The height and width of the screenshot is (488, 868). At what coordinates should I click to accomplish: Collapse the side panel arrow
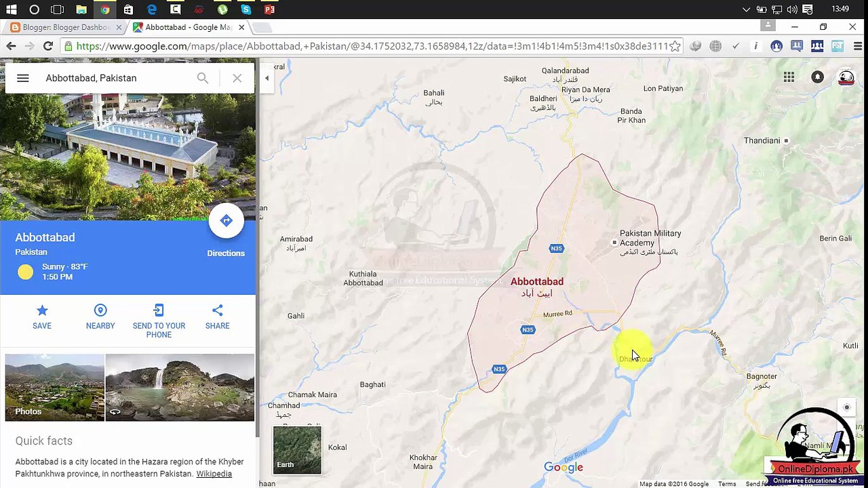(267, 78)
